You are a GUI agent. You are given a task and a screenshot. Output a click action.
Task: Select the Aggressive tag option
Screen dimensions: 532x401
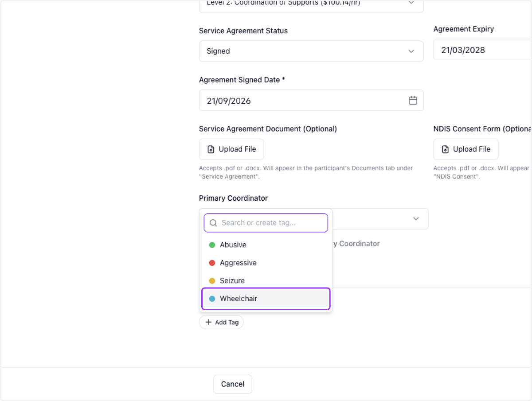266,263
